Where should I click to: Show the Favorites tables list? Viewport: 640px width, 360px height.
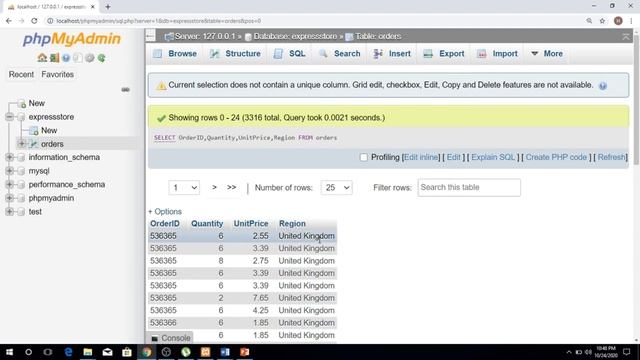[58, 75]
